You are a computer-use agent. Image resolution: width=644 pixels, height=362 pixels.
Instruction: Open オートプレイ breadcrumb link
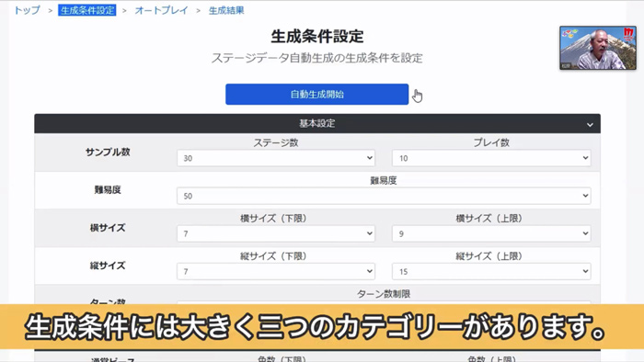(x=161, y=10)
